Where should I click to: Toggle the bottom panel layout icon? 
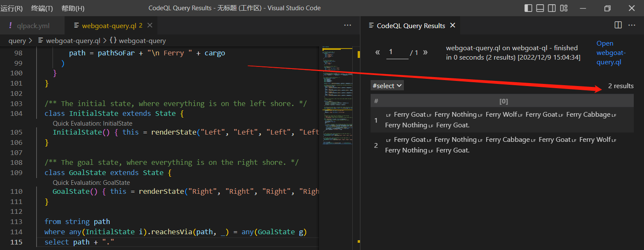540,8
